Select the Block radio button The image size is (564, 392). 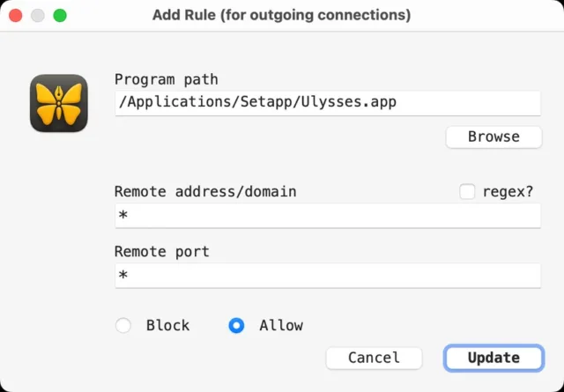(x=123, y=325)
